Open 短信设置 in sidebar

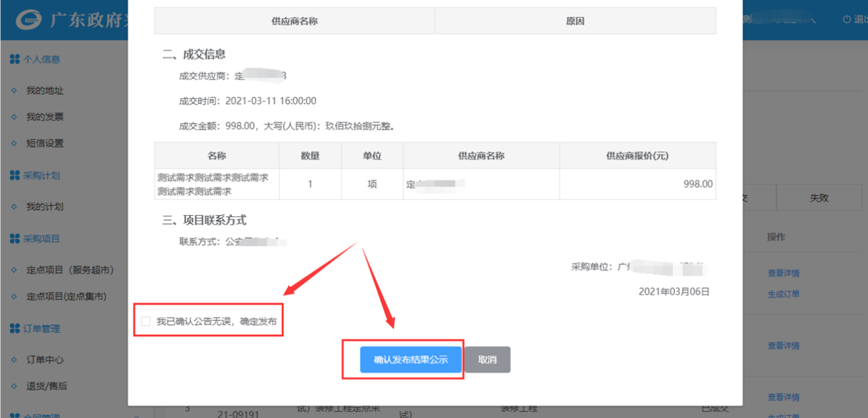tap(45, 143)
